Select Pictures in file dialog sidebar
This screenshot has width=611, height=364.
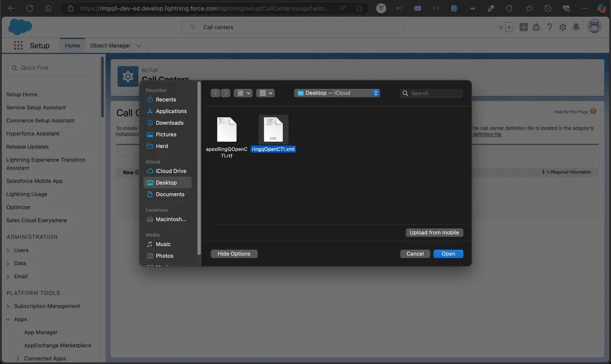coord(166,134)
